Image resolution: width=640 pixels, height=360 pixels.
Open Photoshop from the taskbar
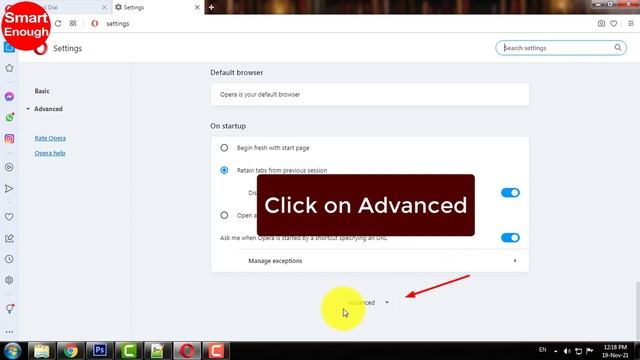(100, 351)
